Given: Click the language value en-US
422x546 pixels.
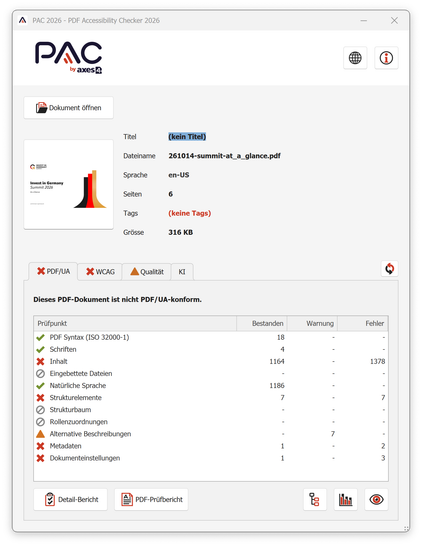Looking at the screenshot, I should pos(179,175).
